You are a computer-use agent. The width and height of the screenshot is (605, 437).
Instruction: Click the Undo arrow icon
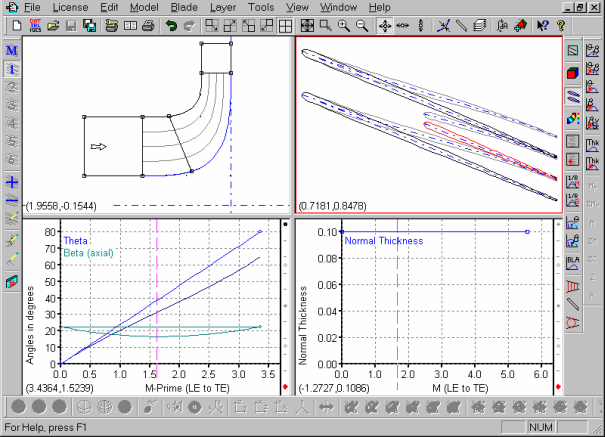171,25
